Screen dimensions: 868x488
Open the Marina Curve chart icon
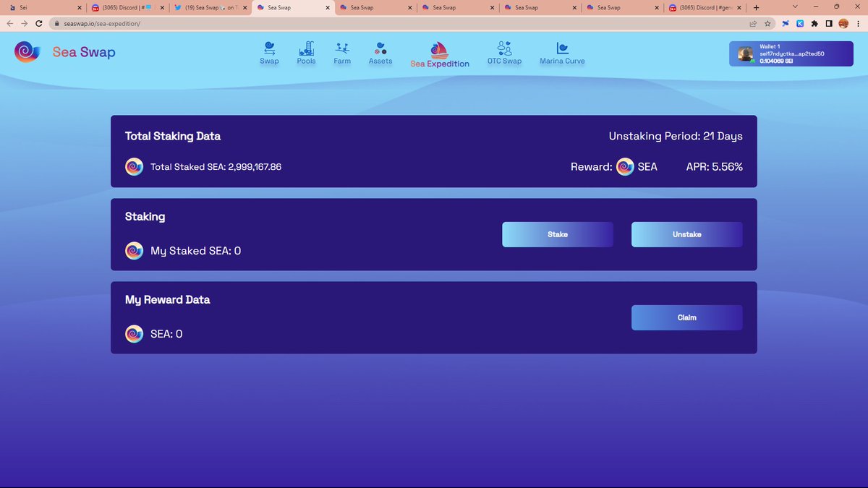pyautogui.click(x=562, y=48)
